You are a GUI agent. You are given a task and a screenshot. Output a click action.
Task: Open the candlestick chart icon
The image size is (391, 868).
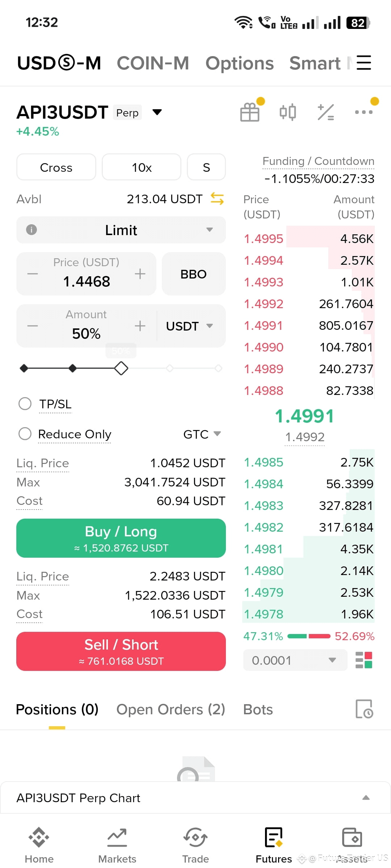click(x=288, y=112)
